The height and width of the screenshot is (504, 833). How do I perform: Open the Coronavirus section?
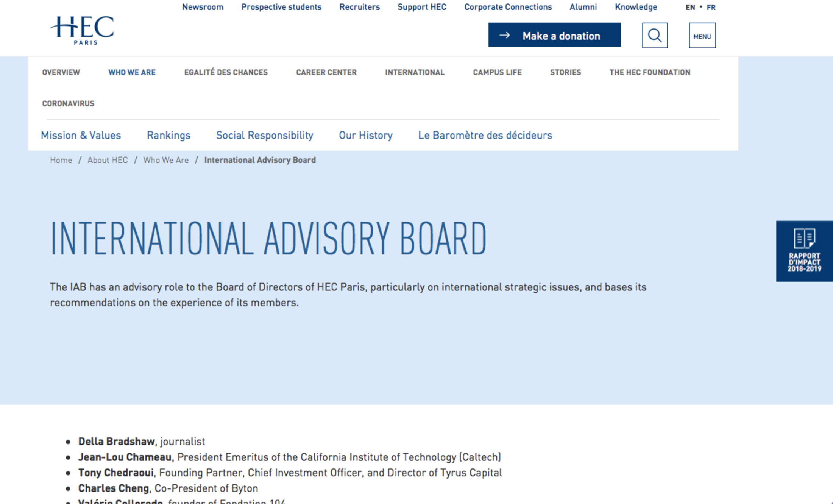[68, 103]
